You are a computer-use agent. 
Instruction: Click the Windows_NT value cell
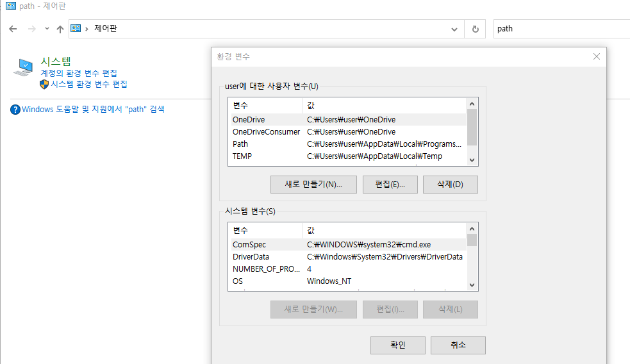329,281
